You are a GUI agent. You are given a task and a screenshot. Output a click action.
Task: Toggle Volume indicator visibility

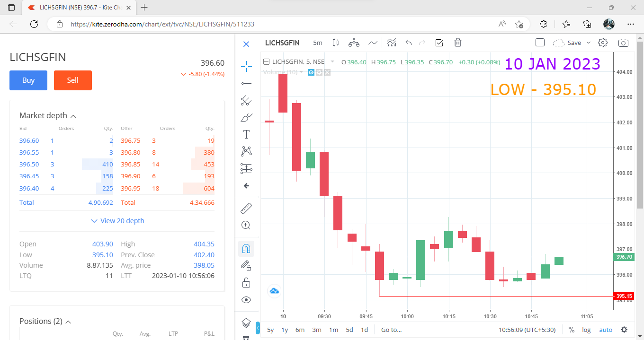311,72
